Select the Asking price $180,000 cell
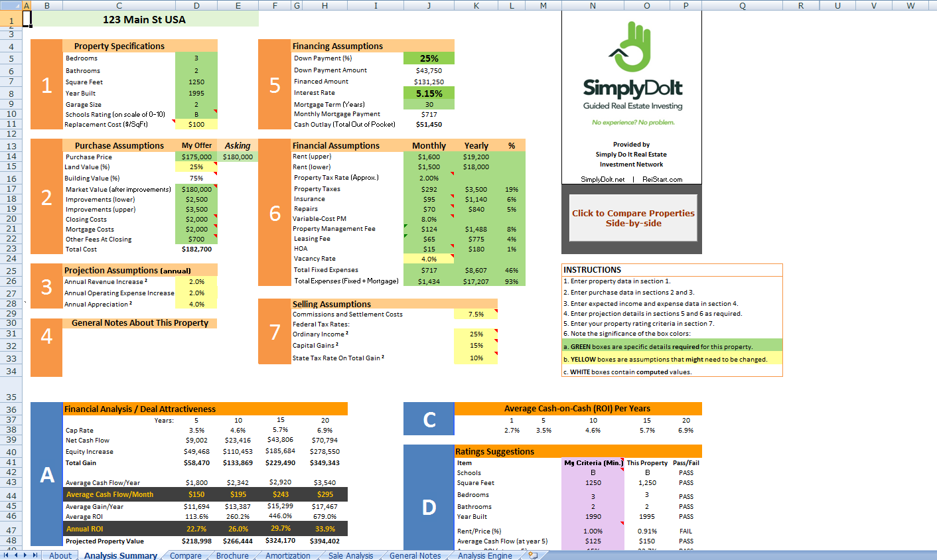Image resolution: width=937 pixels, height=560 pixels. pyautogui.click(x=238, y=157)
